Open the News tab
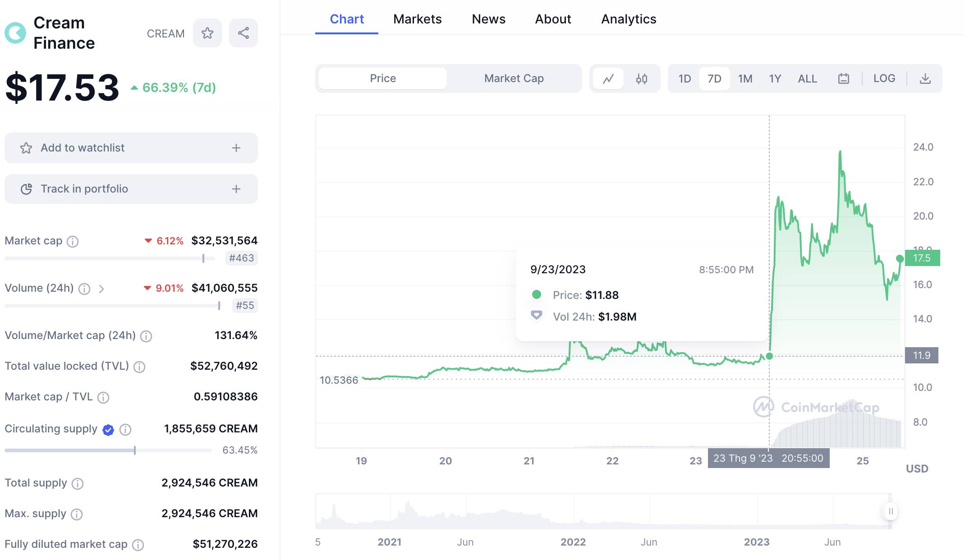The width and height of the screenshot is (965, 560). [488, 19]
